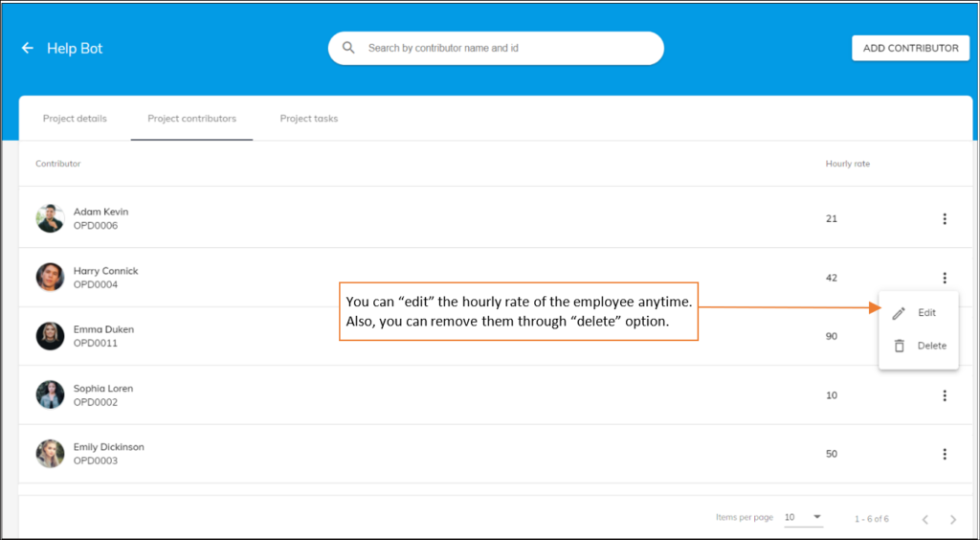
Task: Open the three-dot menu for Adam Kevin
Action: pos(944,218)
